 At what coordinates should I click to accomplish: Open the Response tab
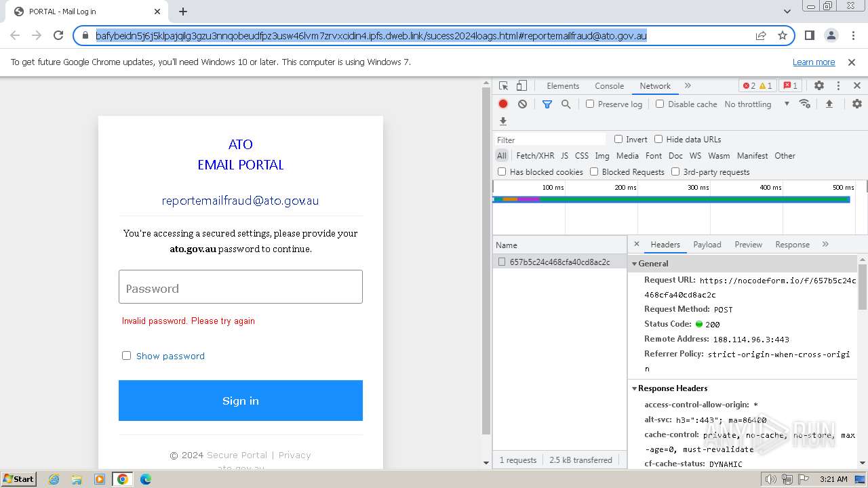click(x=792, y=245)
